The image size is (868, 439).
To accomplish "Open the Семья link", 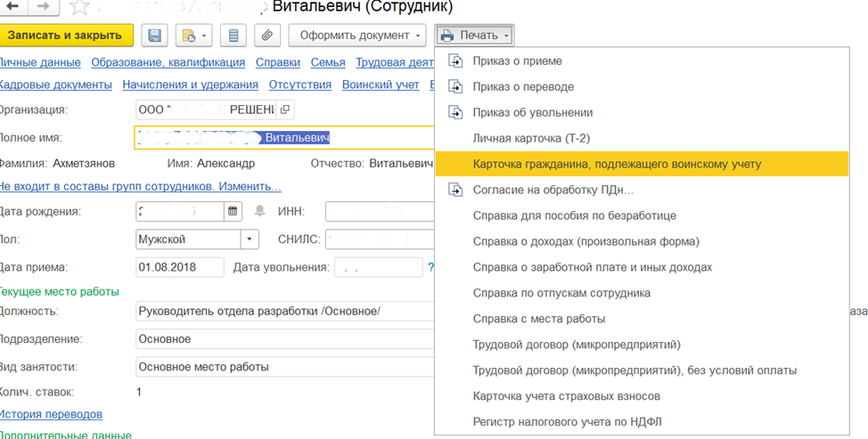I will (328, 62).
